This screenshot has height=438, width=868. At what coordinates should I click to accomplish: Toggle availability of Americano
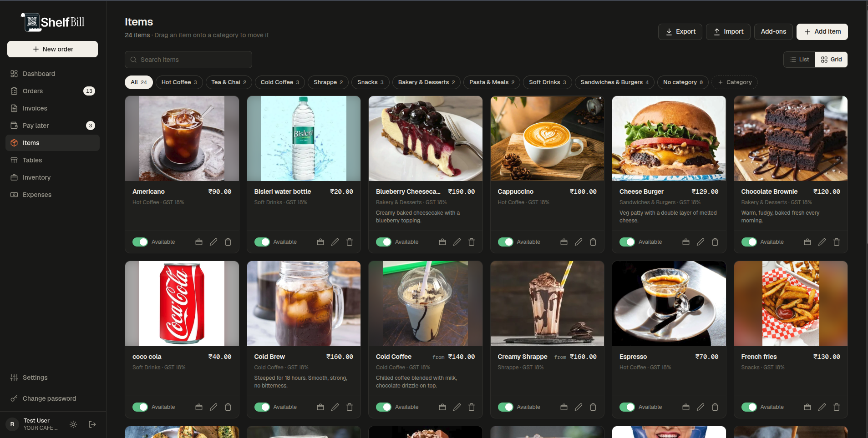(140, 242)
